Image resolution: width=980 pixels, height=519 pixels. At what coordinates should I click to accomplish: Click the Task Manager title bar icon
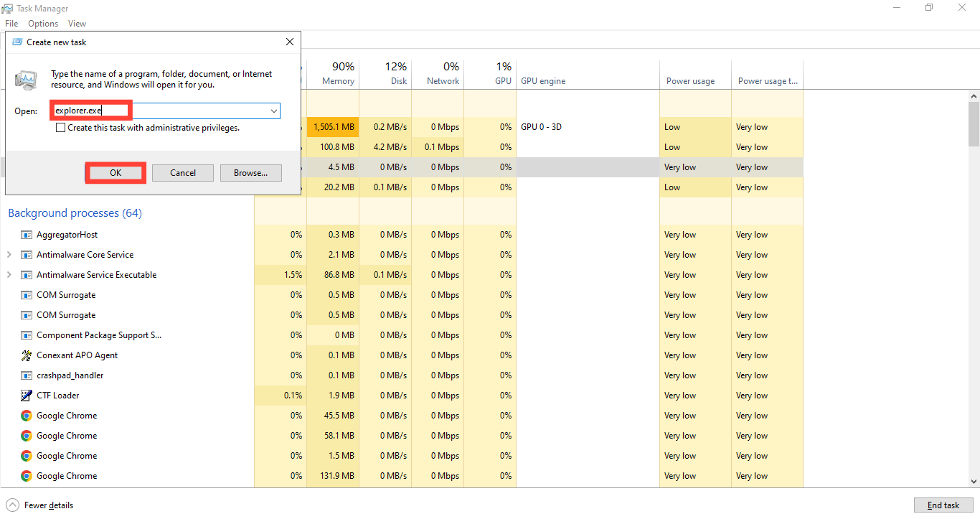coord(7,9)
